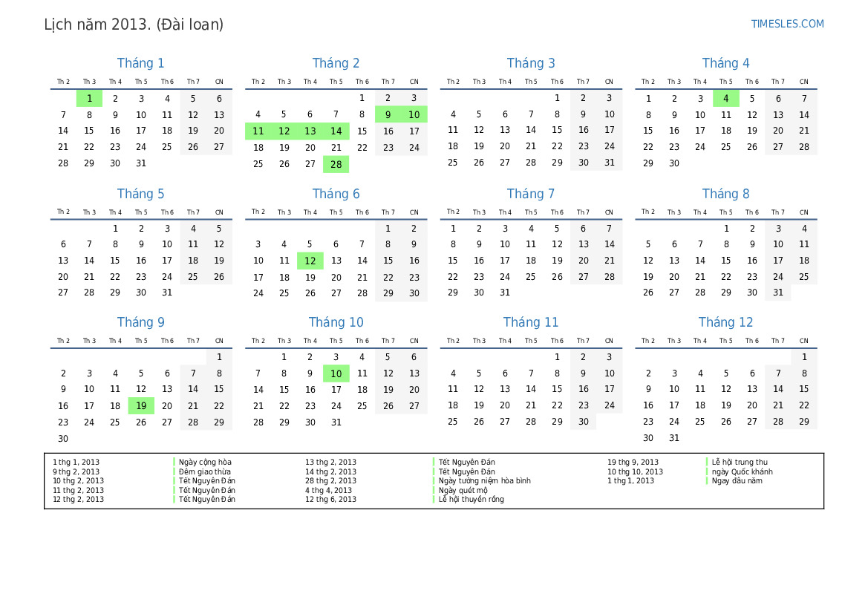
Task: Select the Tháng 2 heading
Action: [336, 63]
